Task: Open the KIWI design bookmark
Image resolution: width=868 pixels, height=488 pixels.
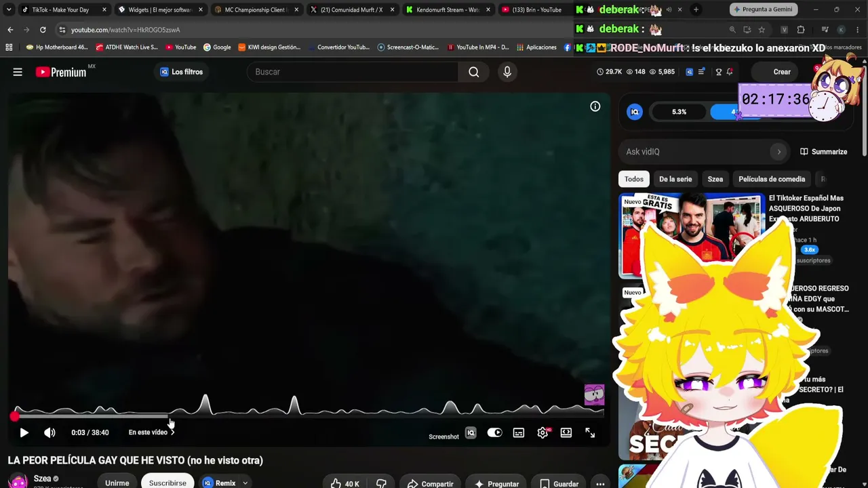Action: (x=269, y=47)
